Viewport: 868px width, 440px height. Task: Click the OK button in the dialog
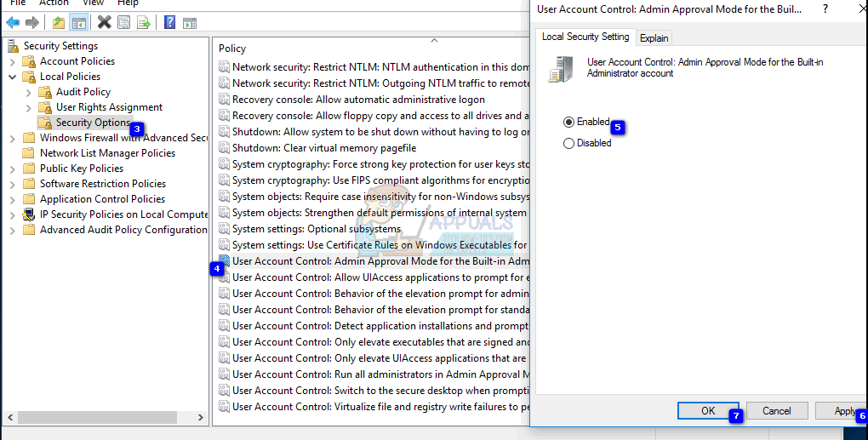(x=708, y=411)
